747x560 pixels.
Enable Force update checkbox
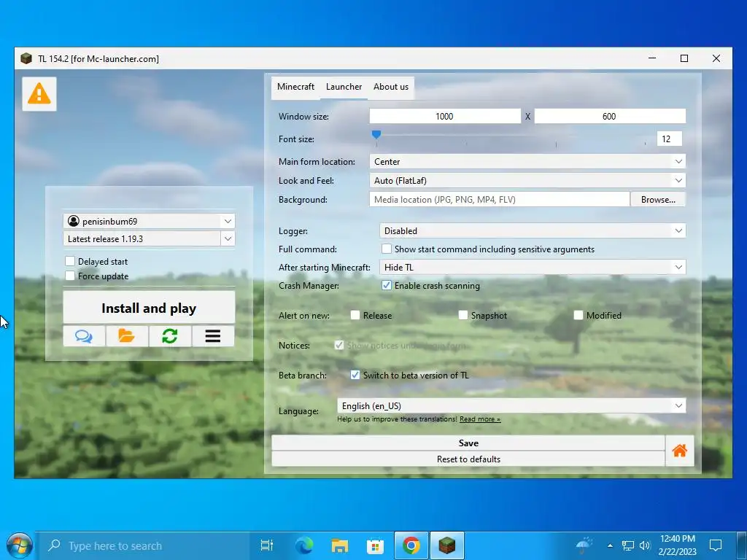click(x=70, y=276)
